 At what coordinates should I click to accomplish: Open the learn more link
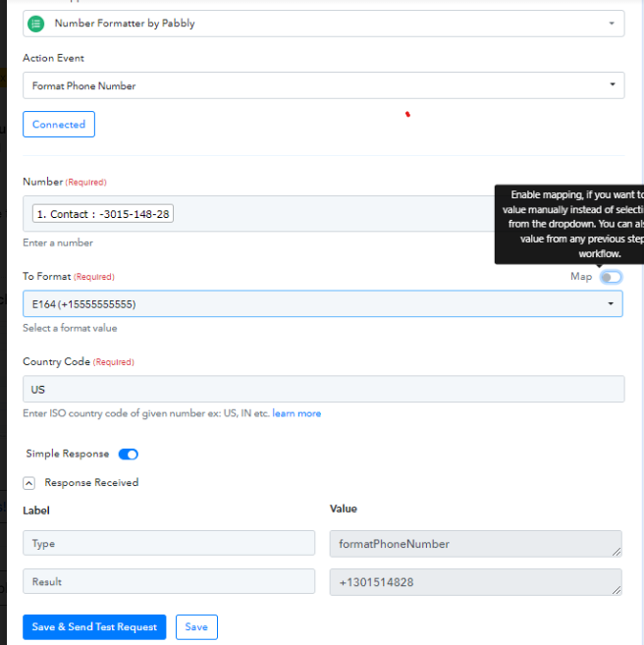tap(296, 413)
